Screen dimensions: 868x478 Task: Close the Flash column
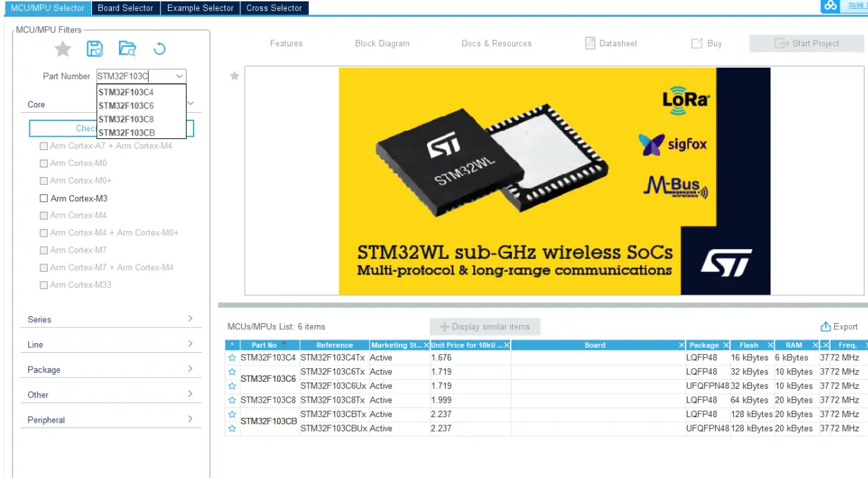tap(770, 345)
